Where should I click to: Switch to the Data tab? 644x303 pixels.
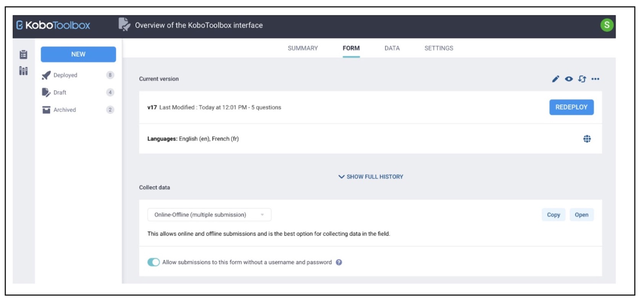pos(392,48)
